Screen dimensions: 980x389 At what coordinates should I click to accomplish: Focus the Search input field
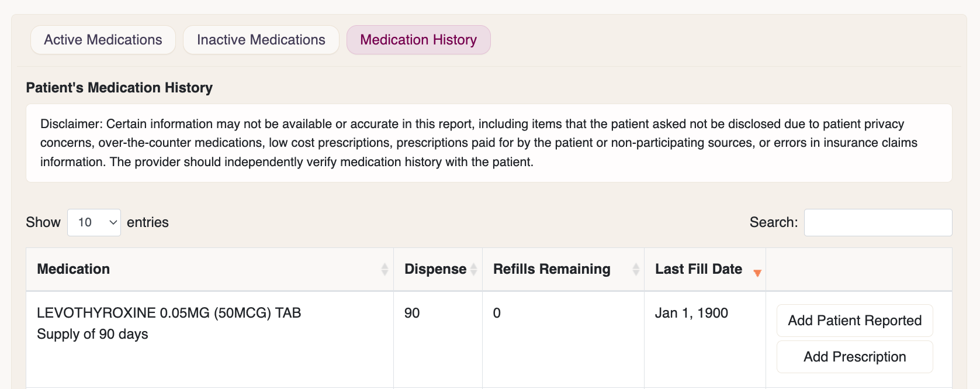(878, 222)
